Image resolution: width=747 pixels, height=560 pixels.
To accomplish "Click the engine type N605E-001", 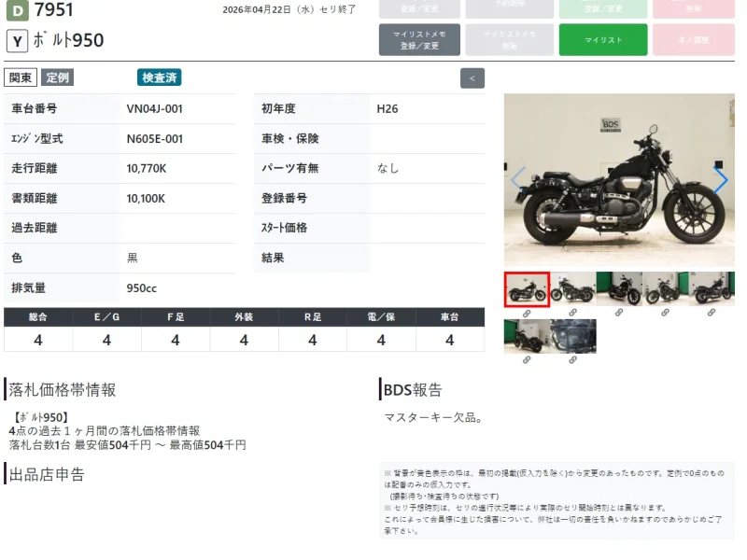I will [155, 139].
